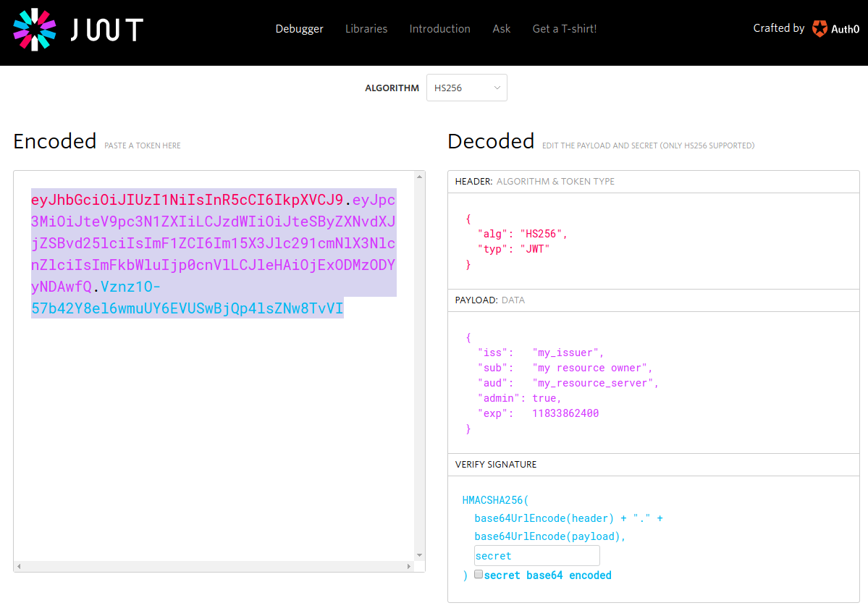This screenshot has height=616, width=868.
Task: Open the Algorithm HS256 dropdown
Action: [x=466, y=88]
